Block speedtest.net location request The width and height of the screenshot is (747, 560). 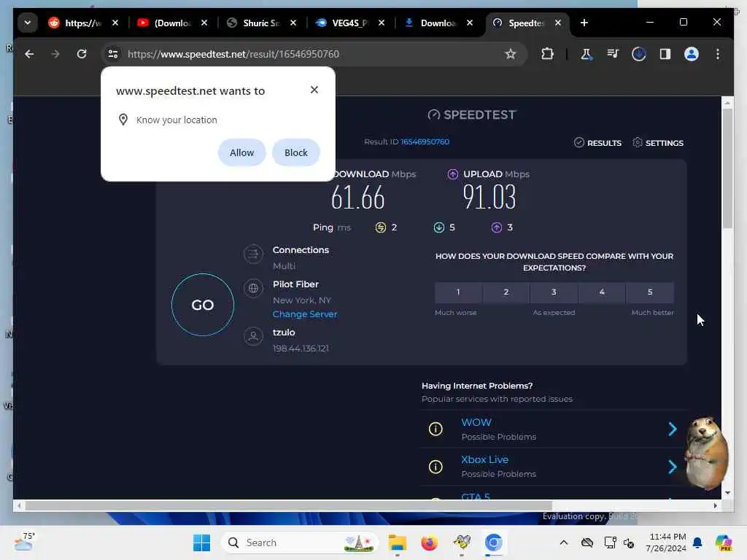pos(296,153)
